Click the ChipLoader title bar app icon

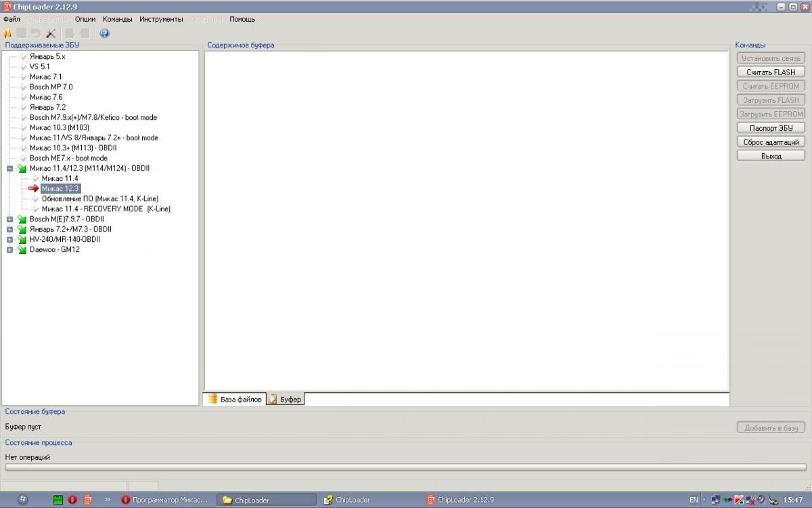(7, 7)
